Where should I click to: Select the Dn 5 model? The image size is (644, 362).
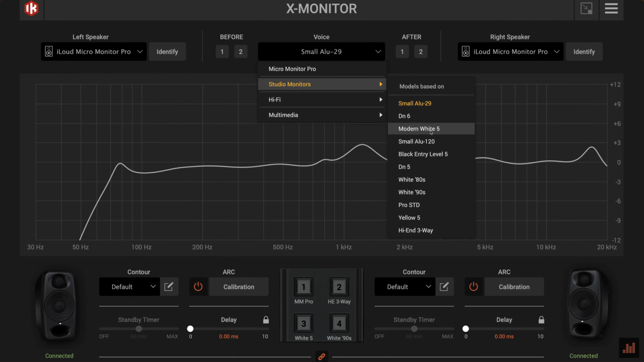431,167
